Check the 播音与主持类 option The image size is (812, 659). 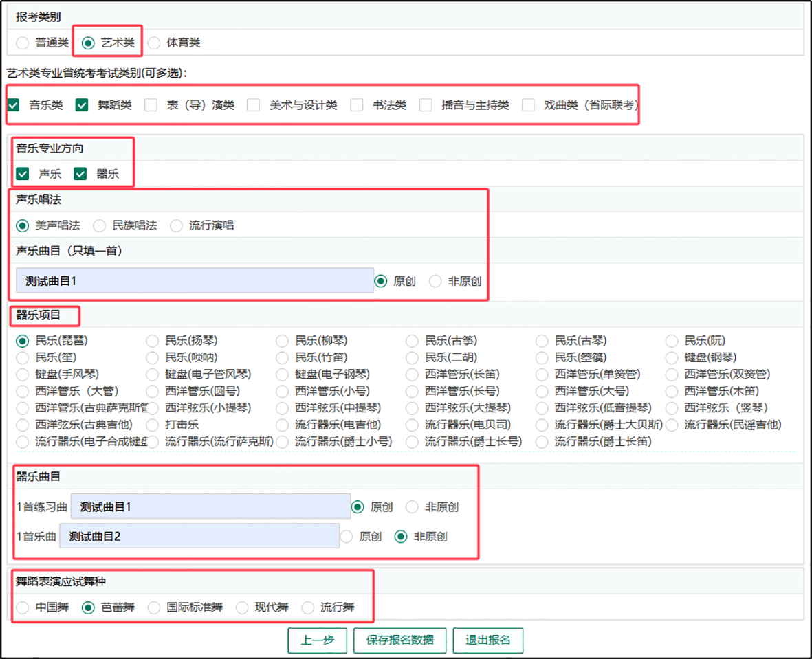(x=426, y=105)
